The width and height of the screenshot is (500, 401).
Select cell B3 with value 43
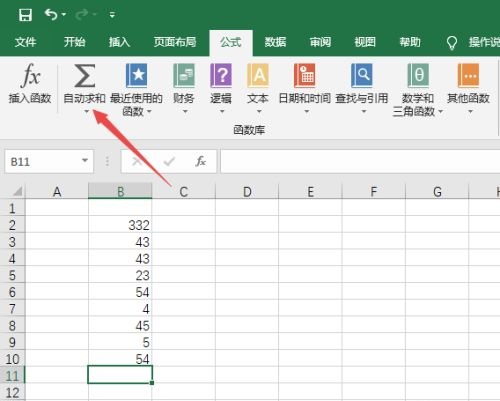point(120,242)
